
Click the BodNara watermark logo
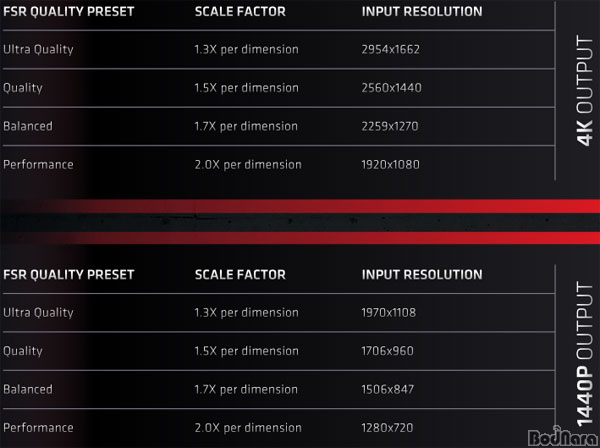563,437
